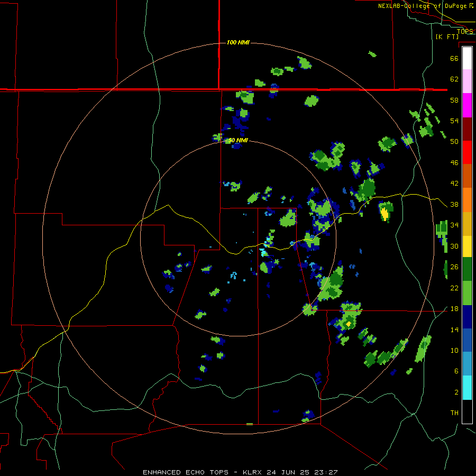Viewport: 476px width, 476px height.
Task: Click the 100 NMI range ring label
Action: pyautogui.click(x=238, y=42)
